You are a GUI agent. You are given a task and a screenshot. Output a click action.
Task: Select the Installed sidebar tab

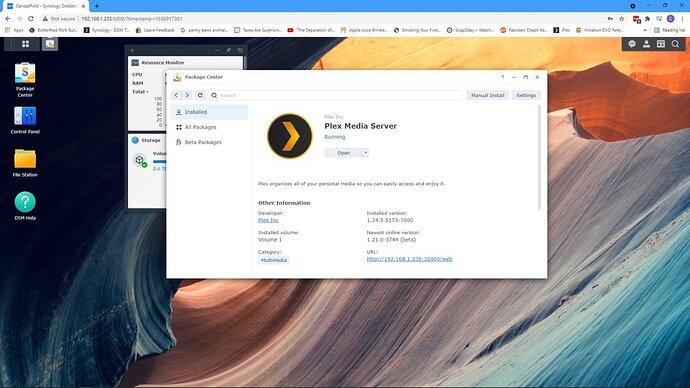209,112
